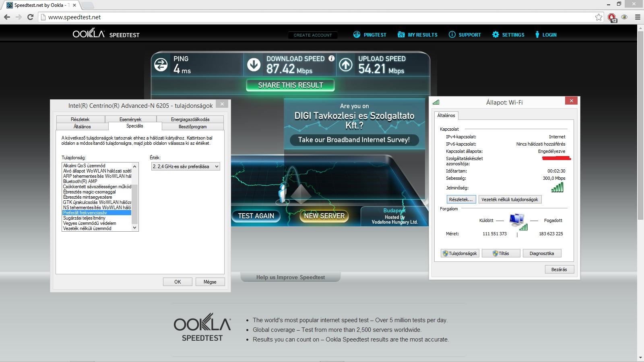Screen dimensions: 644x362
Task: Open the Chrome hamburger menu
Action: pos(637,17)
